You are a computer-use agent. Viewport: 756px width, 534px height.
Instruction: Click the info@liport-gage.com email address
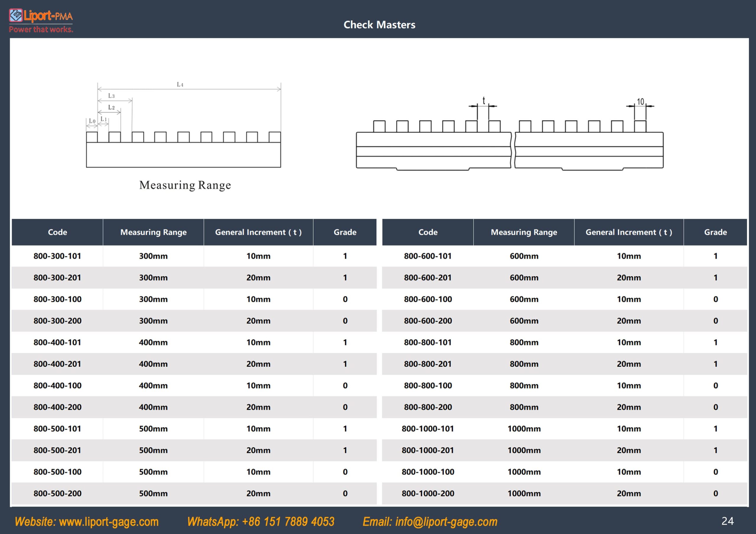(446, 522)
